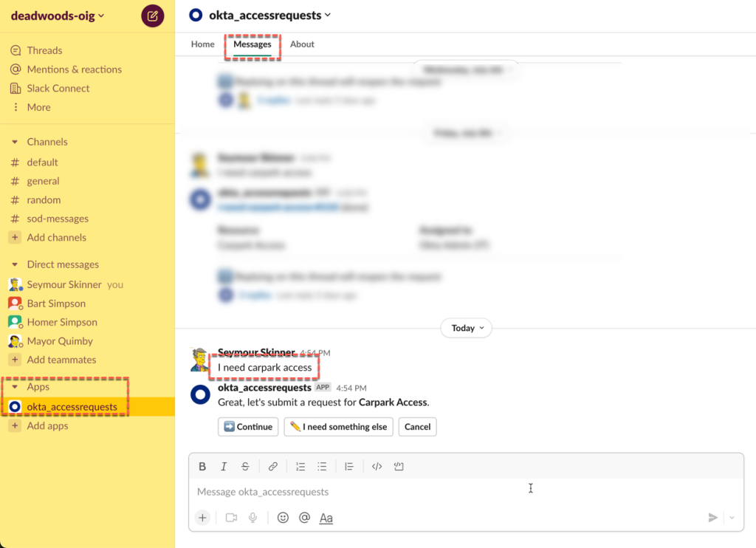The height and width of the screenshot is (548, 756).
Task: Record a video clip
Action: point(231,518)
